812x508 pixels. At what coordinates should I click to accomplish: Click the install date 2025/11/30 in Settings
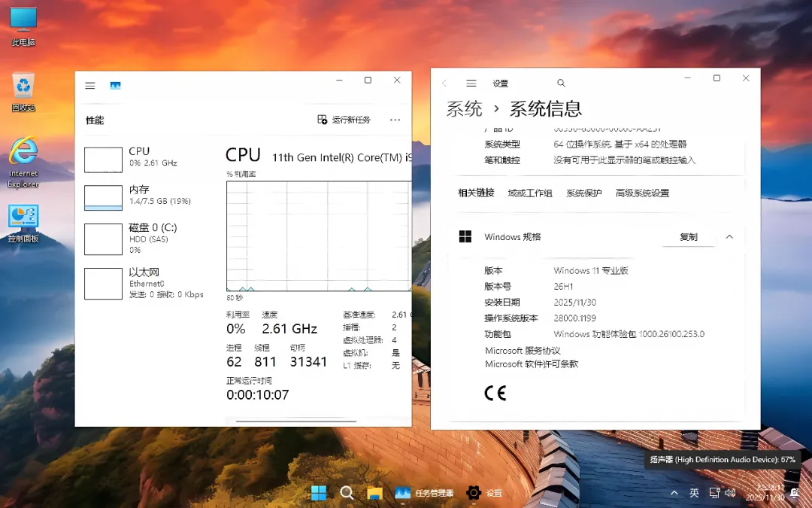(575, 303)
